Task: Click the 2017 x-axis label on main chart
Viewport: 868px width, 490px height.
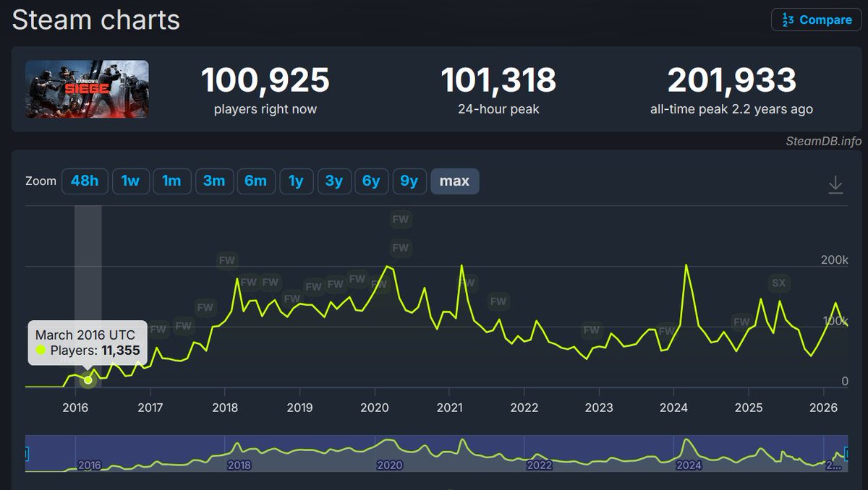Action: tap(150, 408)
